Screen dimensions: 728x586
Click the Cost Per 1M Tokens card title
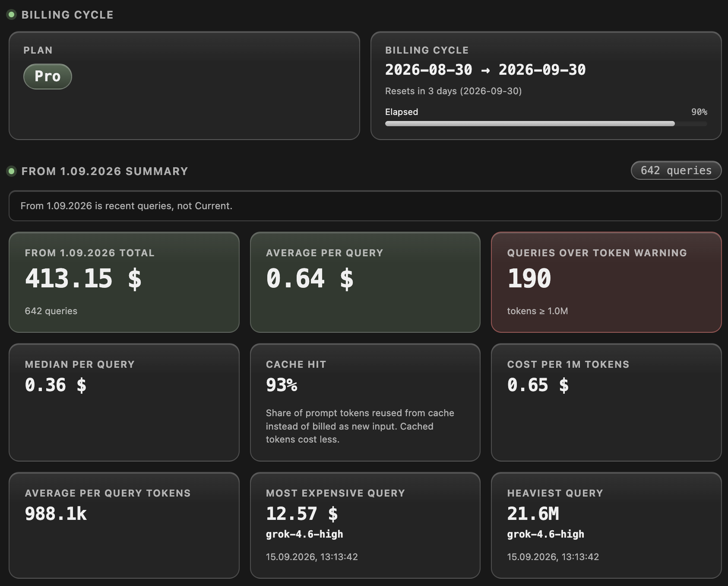click(568, 364)
